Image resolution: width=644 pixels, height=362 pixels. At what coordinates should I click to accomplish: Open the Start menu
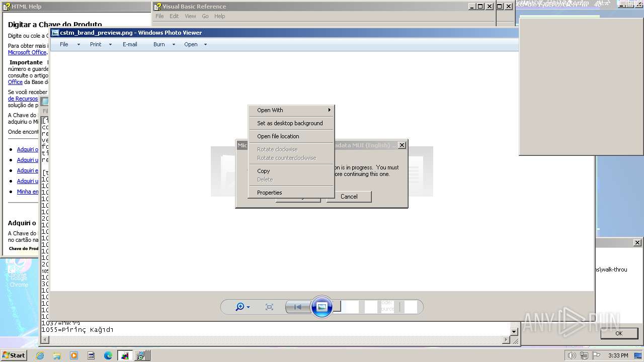point(14,355)
